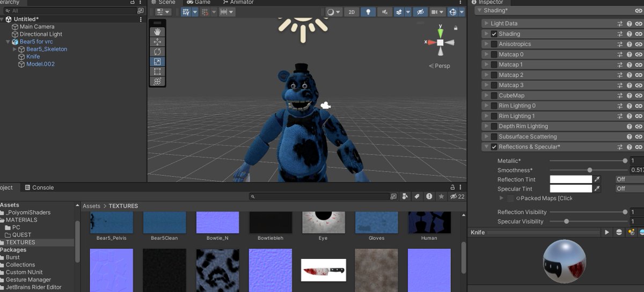Enable Rim Lighting 0 checkbox
Screen dimensions: 644x292
pyautogui.click(x=494, y=106)
